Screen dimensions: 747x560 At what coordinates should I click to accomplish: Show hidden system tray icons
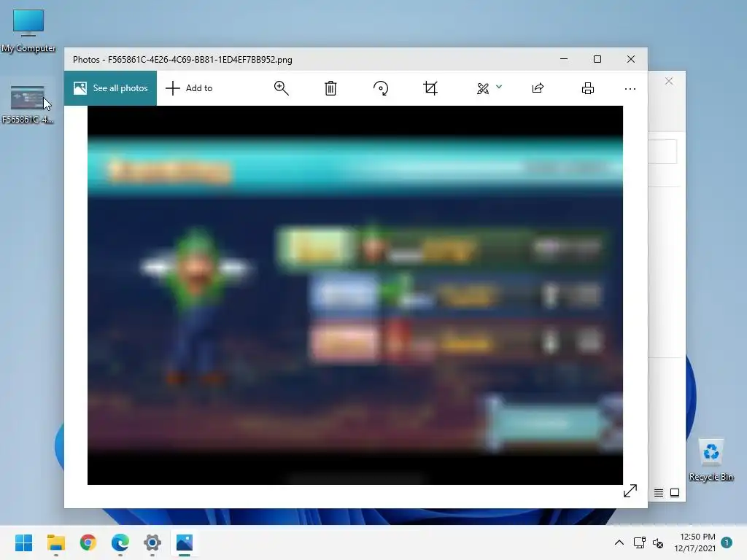(619, 542)
